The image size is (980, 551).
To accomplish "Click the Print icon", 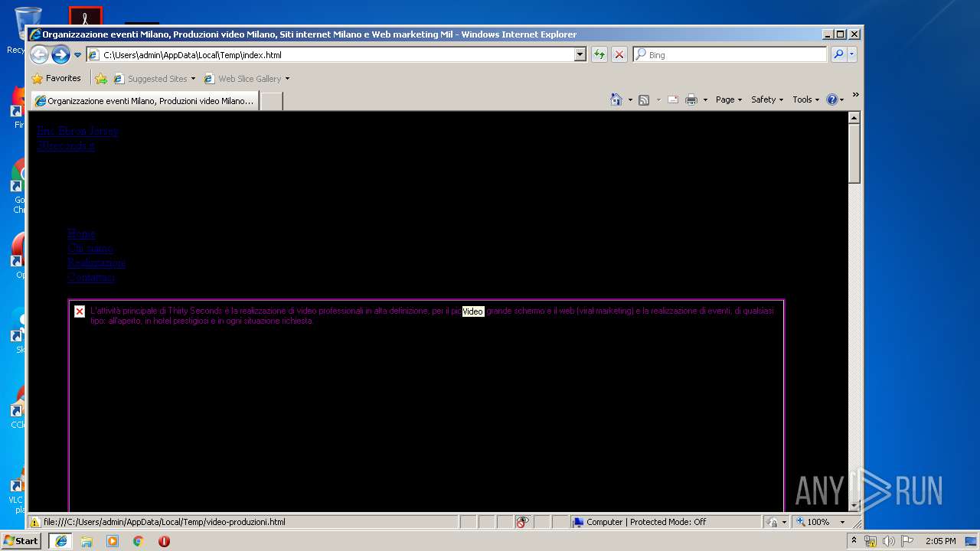I will click(691, 99).
